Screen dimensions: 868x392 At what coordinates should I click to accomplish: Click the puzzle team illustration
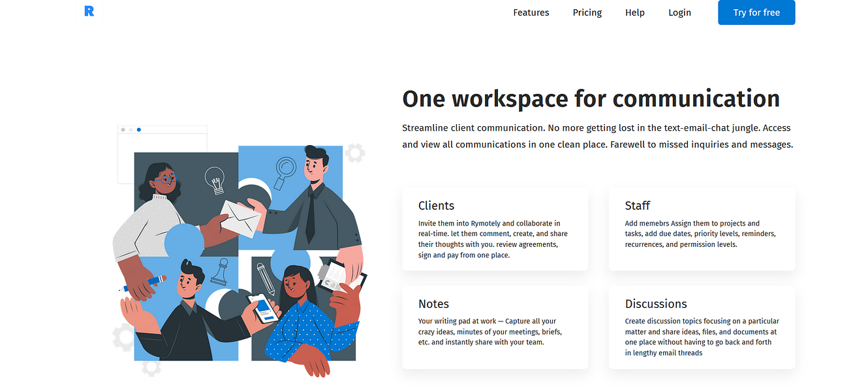[239, 252]
